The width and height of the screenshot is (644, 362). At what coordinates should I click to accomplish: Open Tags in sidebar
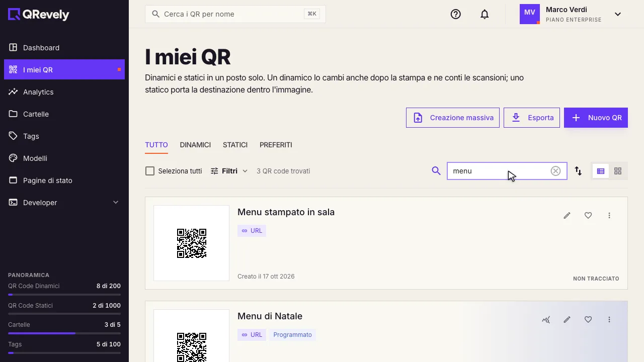(64, 136)
